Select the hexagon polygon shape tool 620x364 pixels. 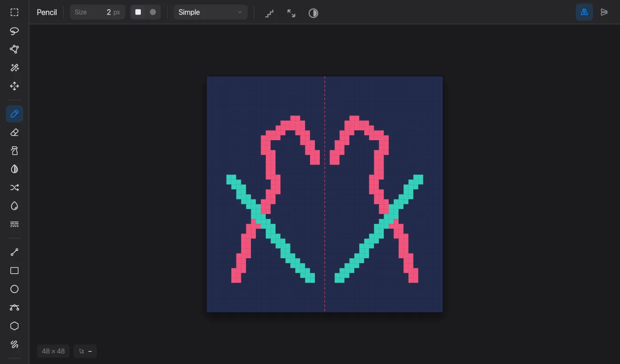15,326
